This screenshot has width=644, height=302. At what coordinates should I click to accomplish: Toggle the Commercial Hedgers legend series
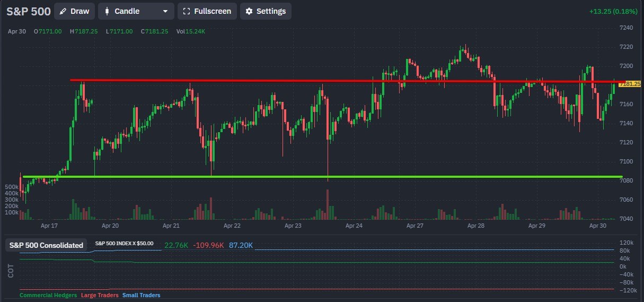click(48, 295)
